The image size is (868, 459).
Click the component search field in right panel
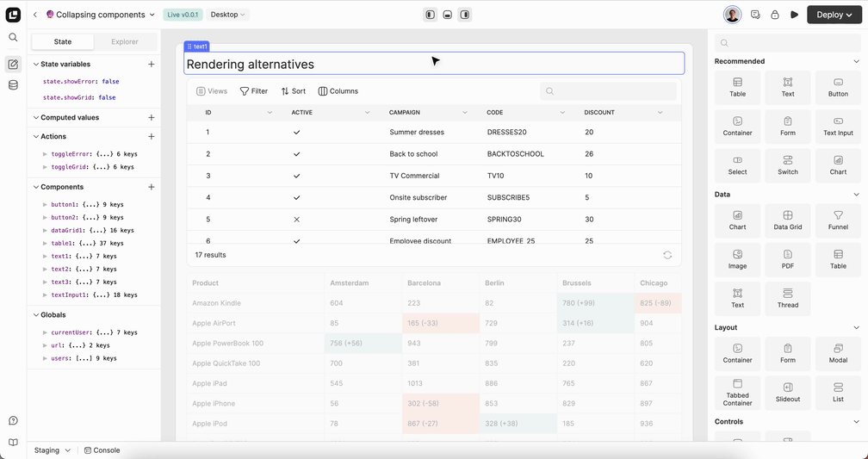(788, 43)
